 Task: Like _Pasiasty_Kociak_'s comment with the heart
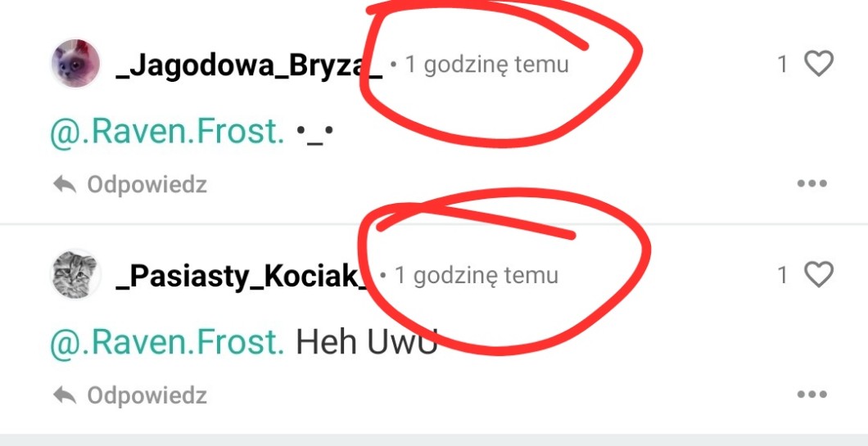tap(818, 275)
